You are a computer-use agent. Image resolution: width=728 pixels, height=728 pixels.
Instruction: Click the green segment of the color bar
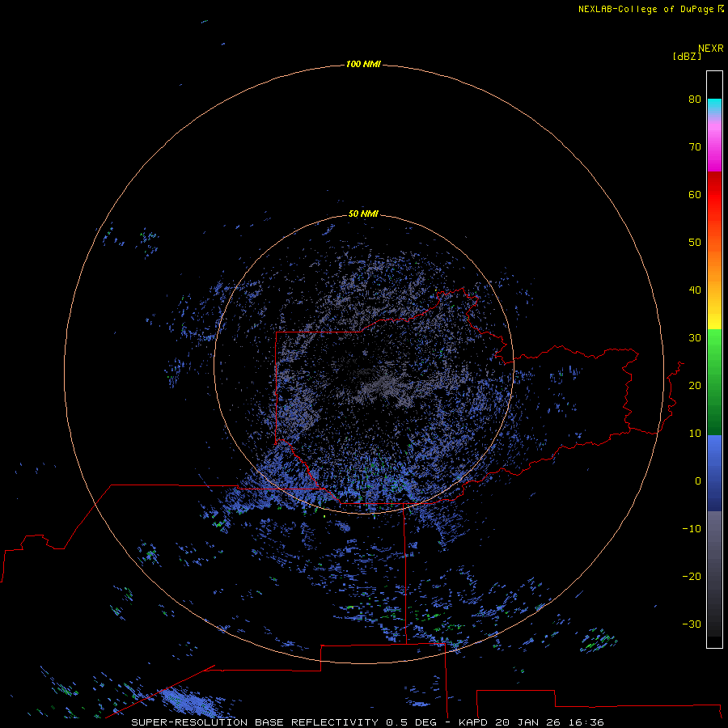tap(714, 382)
